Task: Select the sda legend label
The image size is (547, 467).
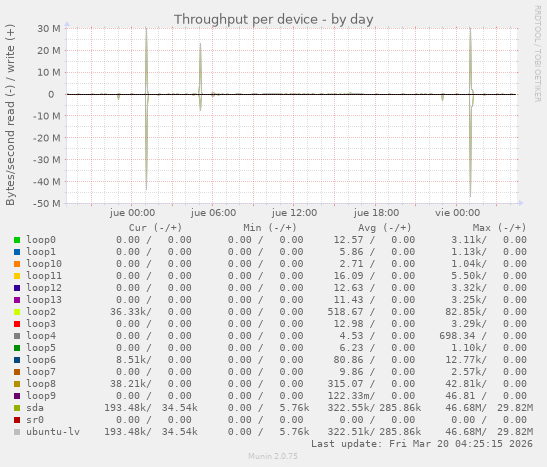Action: pyautogui.click(x=35, y=408)
